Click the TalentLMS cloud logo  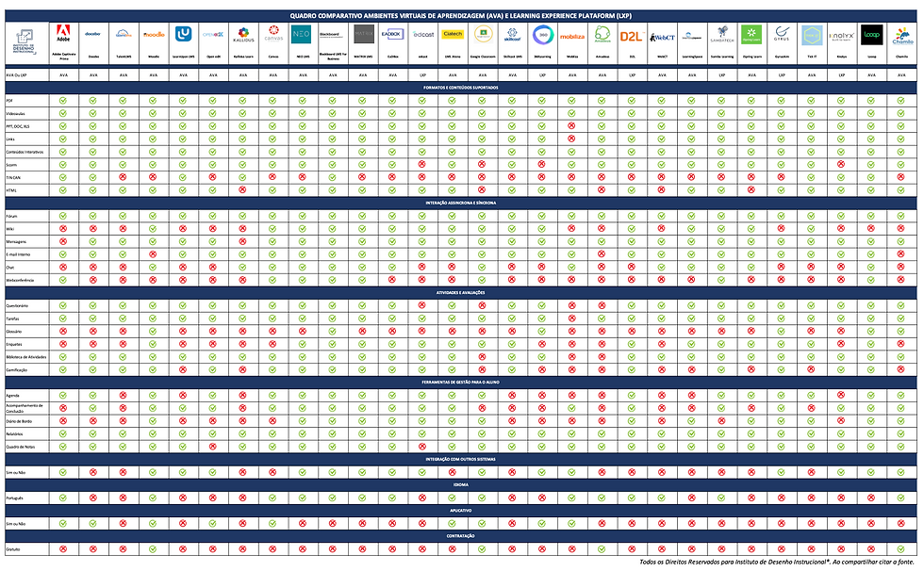point(124,34)
